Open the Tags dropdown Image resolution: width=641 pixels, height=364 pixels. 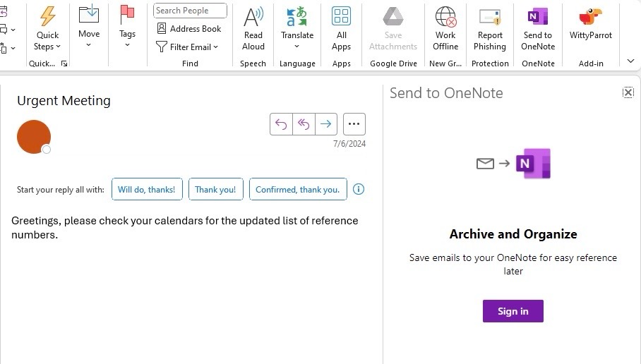click(127, 27)
